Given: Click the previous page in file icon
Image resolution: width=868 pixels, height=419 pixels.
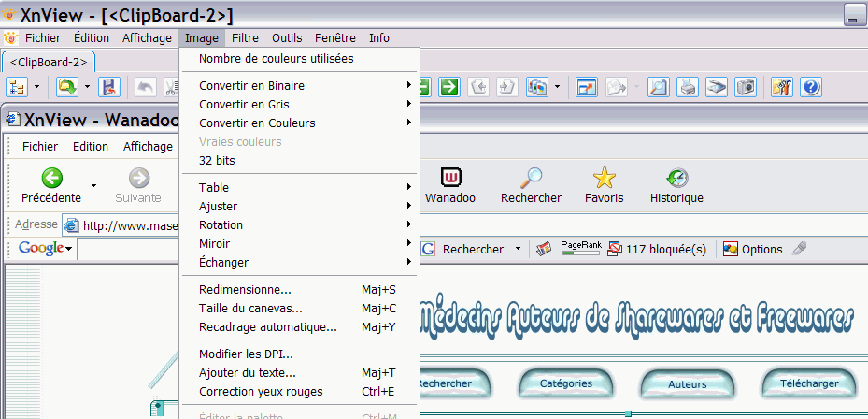Looking at the screenshot, I should point(478,87).
